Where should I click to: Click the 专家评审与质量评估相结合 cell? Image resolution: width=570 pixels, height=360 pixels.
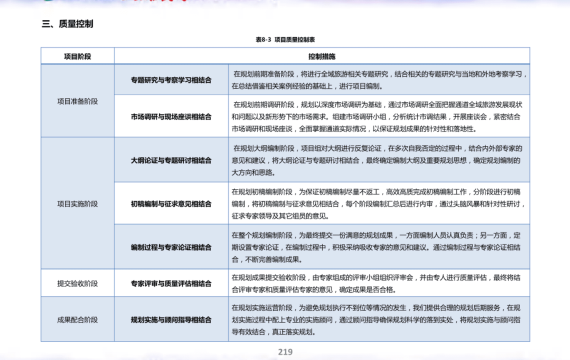click(x=171, y=283)
